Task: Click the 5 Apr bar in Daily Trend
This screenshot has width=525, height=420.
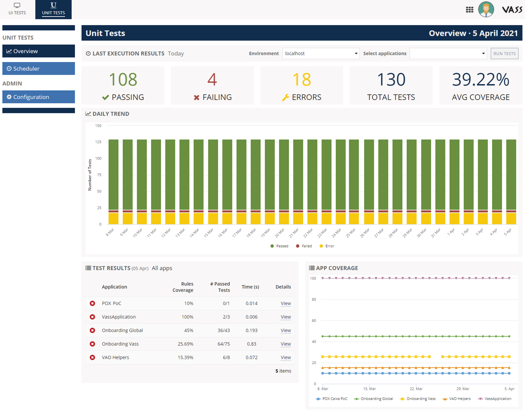Action: (x=511, y=182)
